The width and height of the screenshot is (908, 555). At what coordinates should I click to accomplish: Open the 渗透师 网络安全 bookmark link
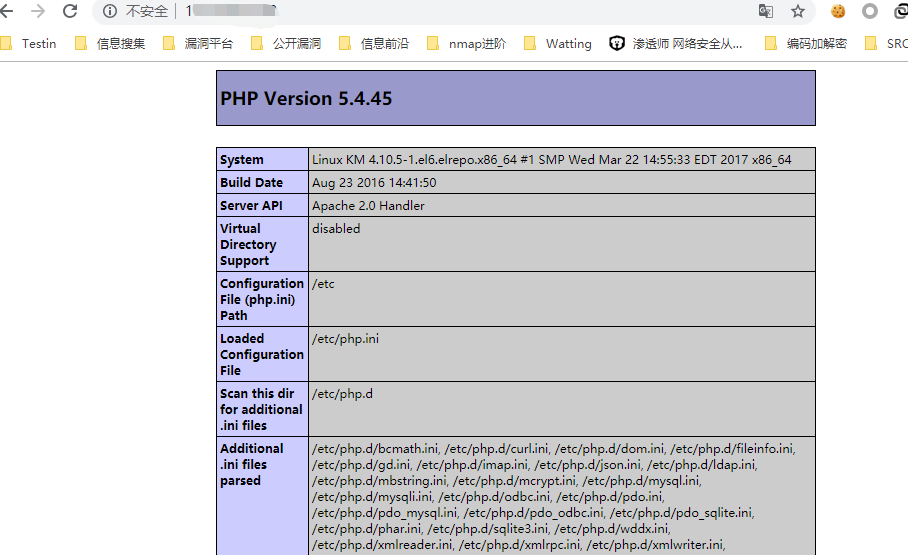677,44
